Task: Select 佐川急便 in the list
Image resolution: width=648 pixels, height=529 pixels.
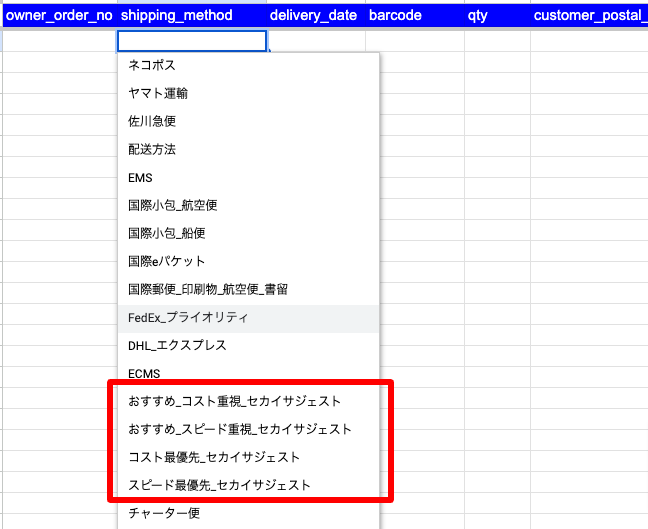Action: click(x=152, y=121)
